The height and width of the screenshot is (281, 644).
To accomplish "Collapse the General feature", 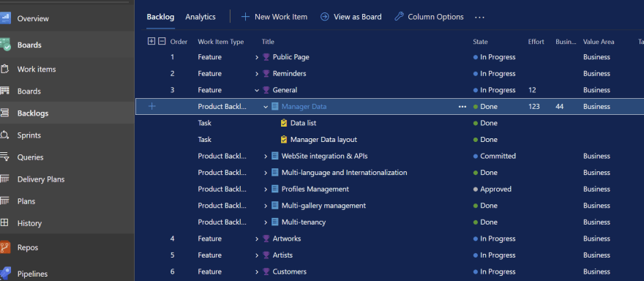I will pyautogui.click(x=257, y=90).
